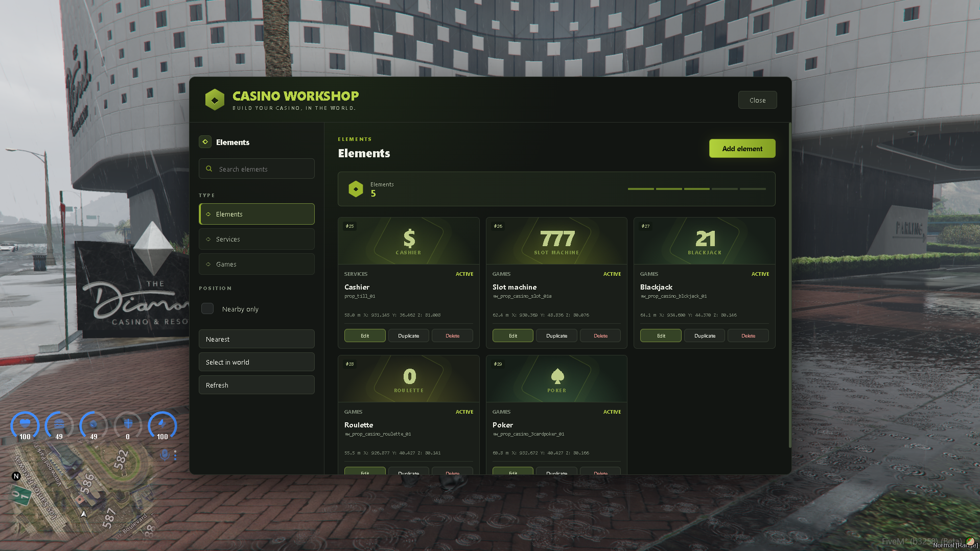Click Select in world button
The image size is (980, 551).
click(x=256, y=362)
